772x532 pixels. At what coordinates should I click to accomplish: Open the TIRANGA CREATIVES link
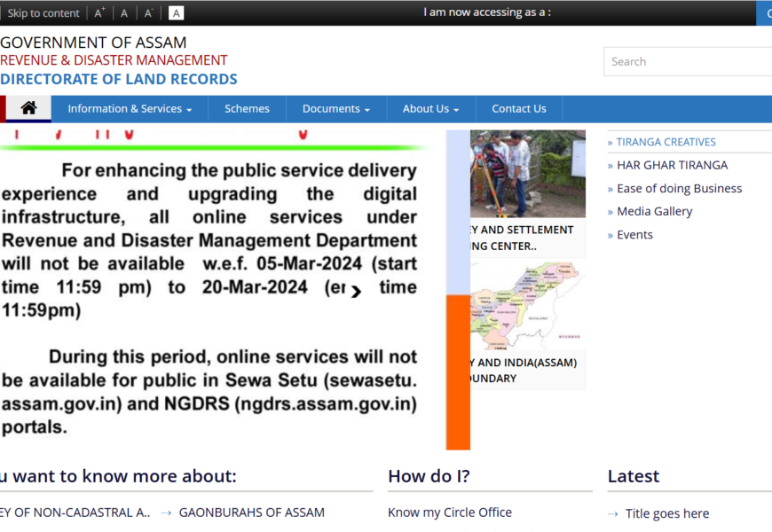(666, 142)
